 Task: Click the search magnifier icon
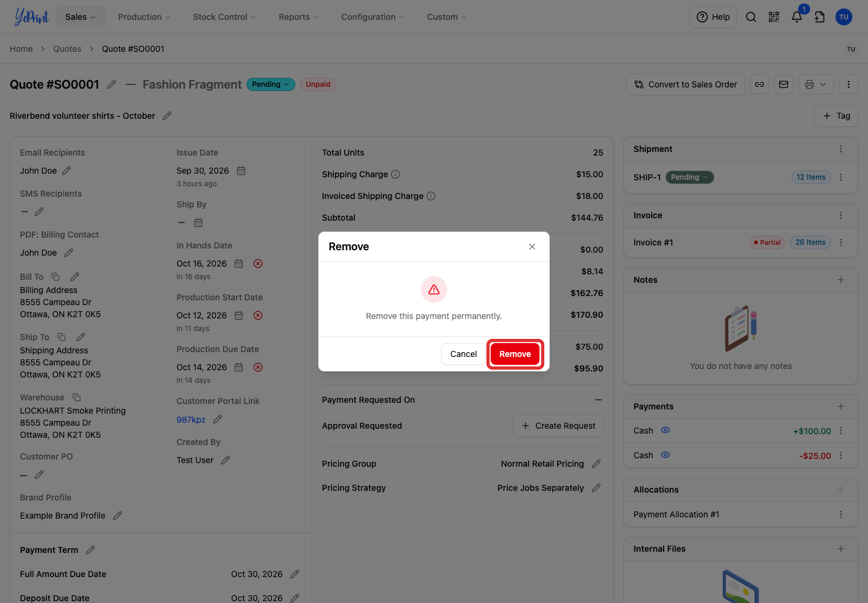[x=751, y=17]
